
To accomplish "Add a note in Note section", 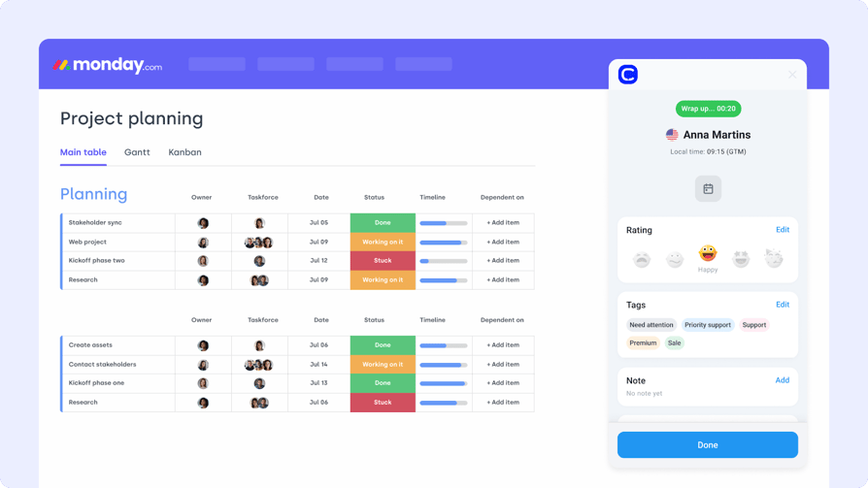I will [x=783, y=380].
